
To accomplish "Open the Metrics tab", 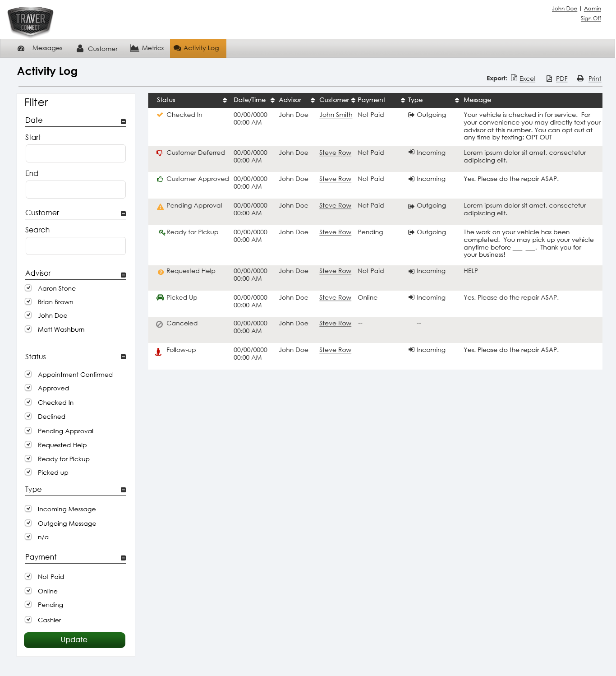I will (147, 48).
